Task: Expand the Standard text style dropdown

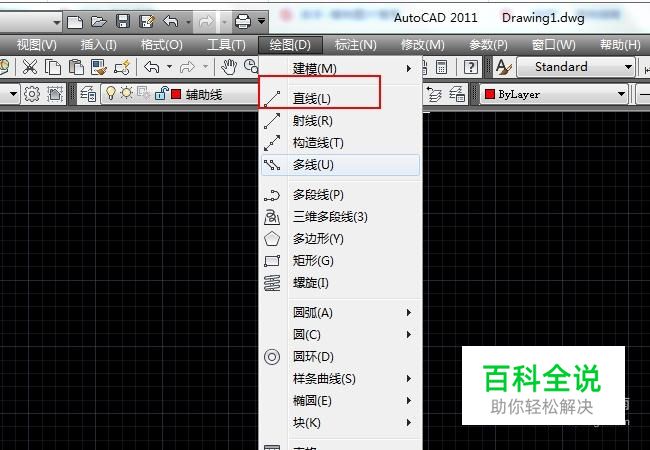Action: click(628, 67)
